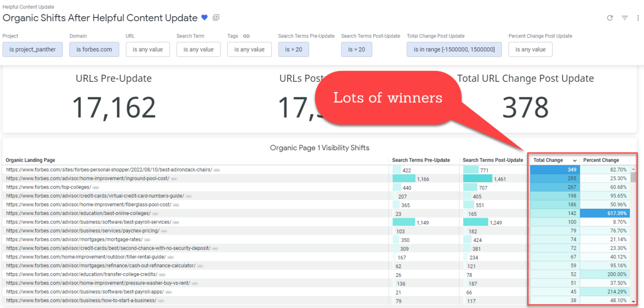Click the Percent Change column header
644x308 pixels.
click(601, 160)
